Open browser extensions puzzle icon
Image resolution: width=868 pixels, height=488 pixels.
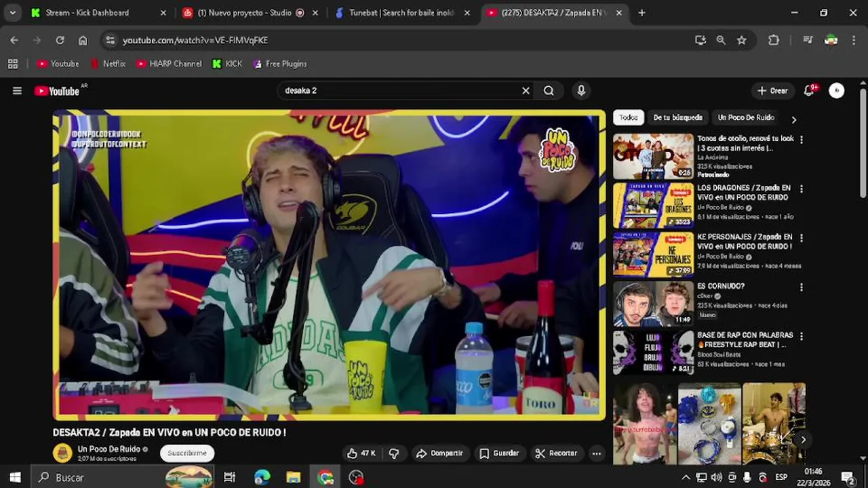coord(774,41)
